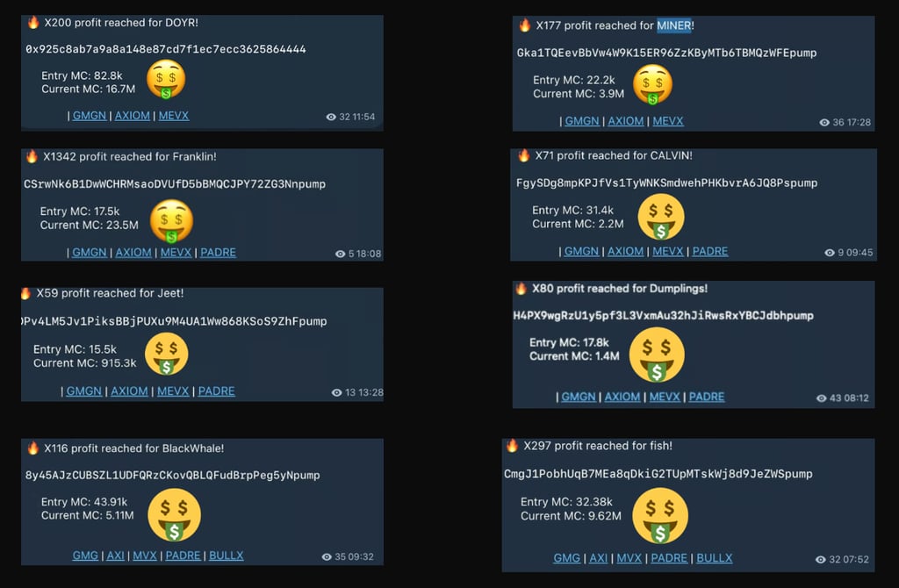Click the fire icon next to X177 MINER
899x588 pixels.
(524, 25)
